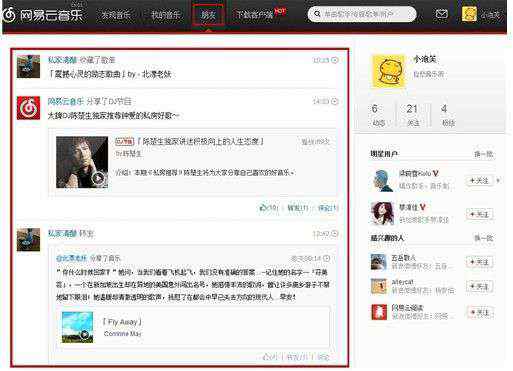Image resolution: width=513 pixels, height=371 pixels.
Task: Open the options arrow beside the 12:47 timestamp
Action: pyautogui.click(x=335, y=234)
